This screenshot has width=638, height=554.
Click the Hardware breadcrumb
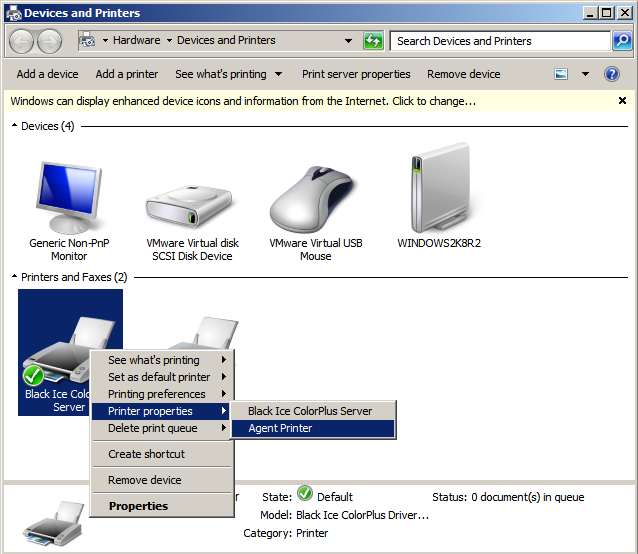coord(137,40)
